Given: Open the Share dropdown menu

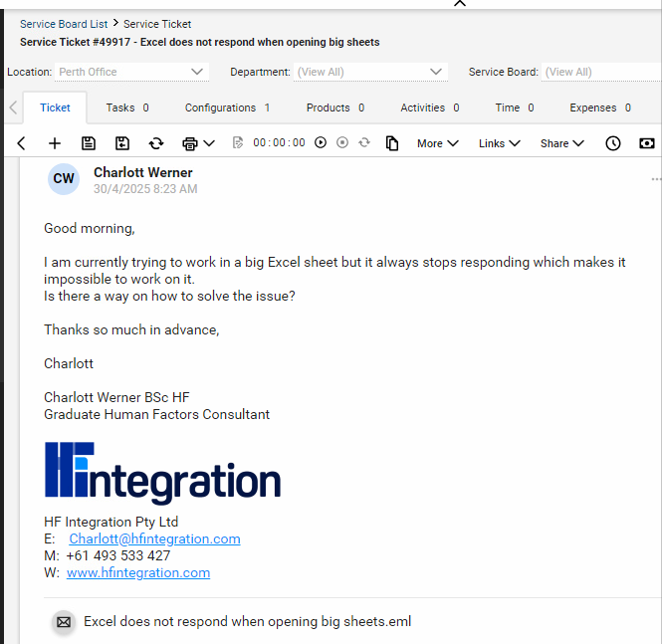Looking at the screenshot, I should [561, 143].
